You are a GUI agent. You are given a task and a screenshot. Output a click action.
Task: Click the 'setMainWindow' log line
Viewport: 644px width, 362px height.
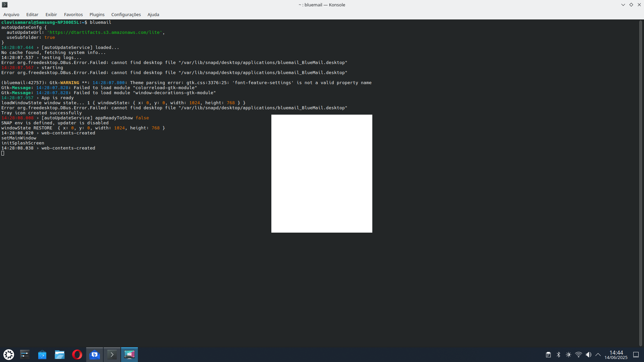19,138
